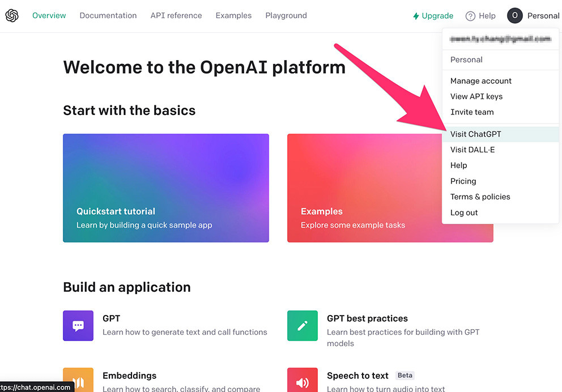Image resolution: width=562 pixels, height=392 pixels.
Task: Click the 'Start with the basics' heading
Action: pyautogui.click(x=129, y=110)
